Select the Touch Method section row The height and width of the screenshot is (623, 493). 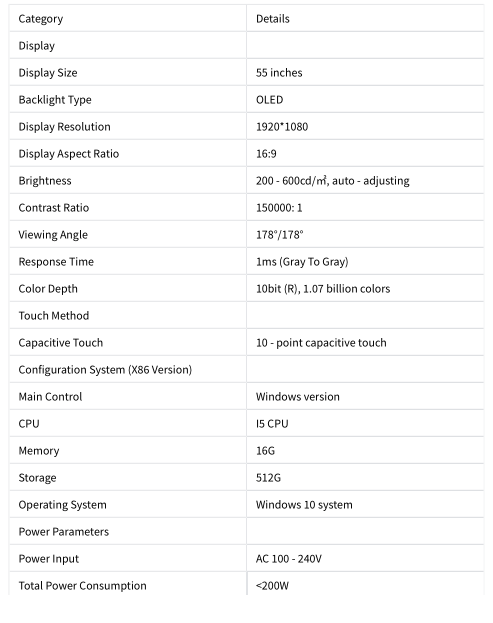click(246, 315)
